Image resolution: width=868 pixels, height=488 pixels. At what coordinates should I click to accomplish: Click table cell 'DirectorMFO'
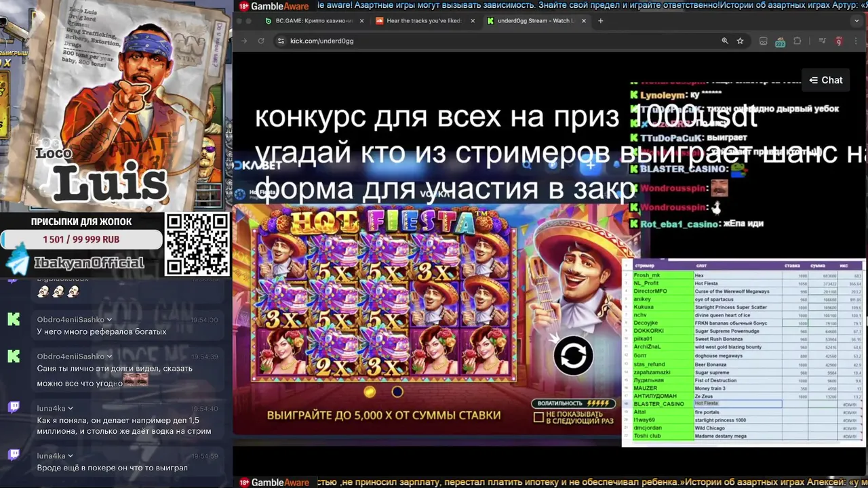pyautogui.click(x=662, y=291)
